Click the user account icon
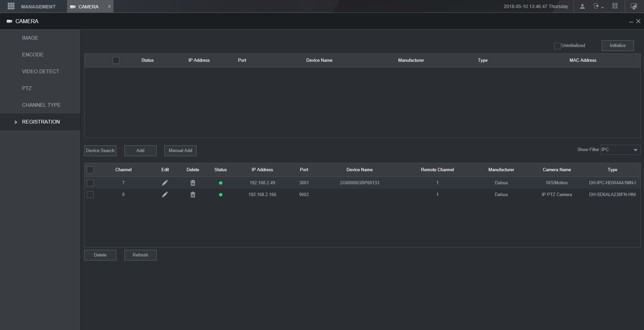This screenshot has width=644, height=330. coord(582,6)
